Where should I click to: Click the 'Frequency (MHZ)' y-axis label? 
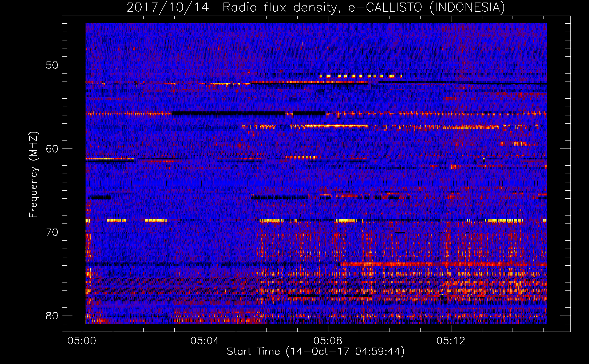coord(33,174)
